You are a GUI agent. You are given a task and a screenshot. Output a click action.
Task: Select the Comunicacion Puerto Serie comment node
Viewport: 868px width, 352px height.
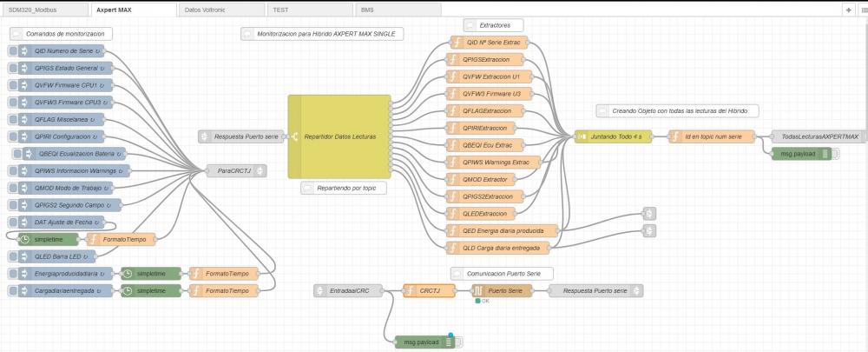[502, 273]
